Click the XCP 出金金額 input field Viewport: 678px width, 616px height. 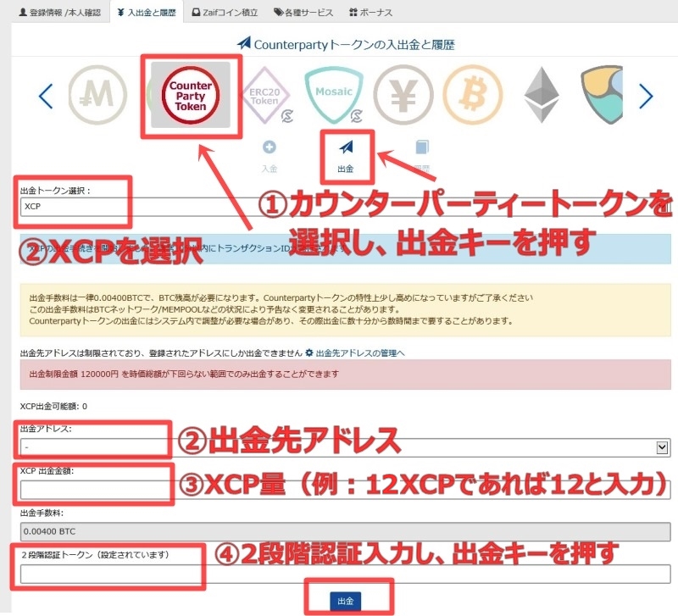click(x=346, y=490)
